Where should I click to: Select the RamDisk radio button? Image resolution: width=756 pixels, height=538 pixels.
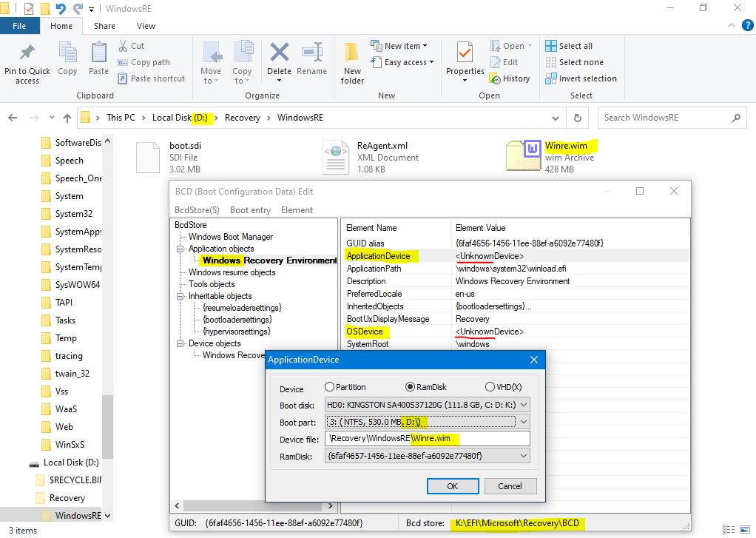[410, 387]
